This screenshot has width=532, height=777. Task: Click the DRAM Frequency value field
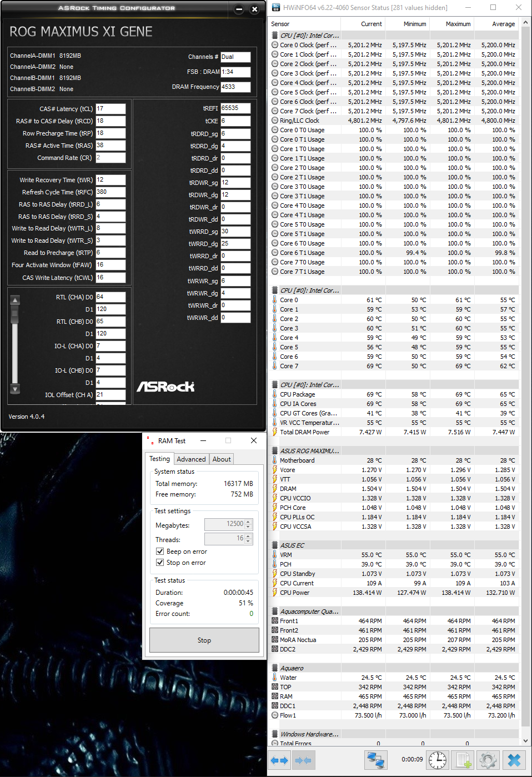tap(235, 87)
